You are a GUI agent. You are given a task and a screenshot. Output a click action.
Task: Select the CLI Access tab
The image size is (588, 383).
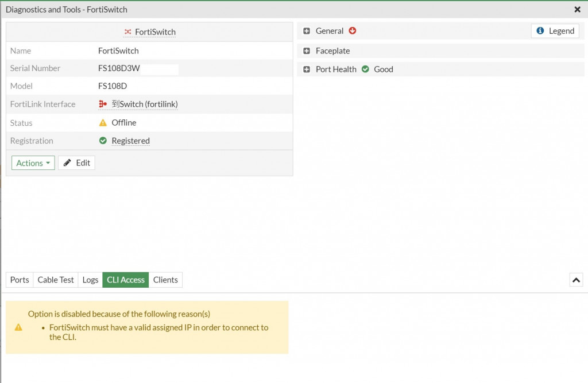pyautogui.click(x=126, y=280)
